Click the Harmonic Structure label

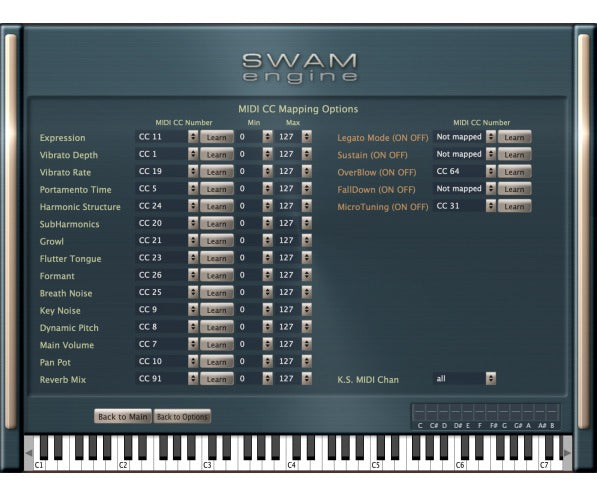click(x=80, y=207)
